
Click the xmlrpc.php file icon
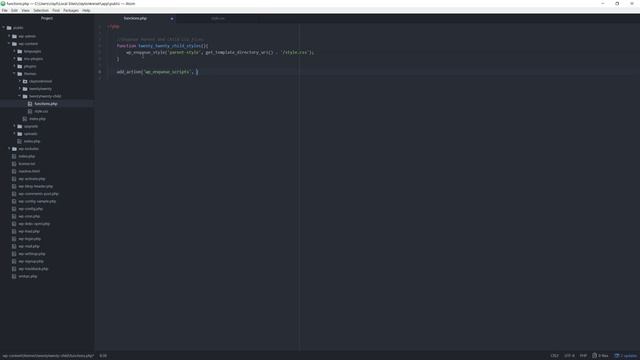(14, 276)
